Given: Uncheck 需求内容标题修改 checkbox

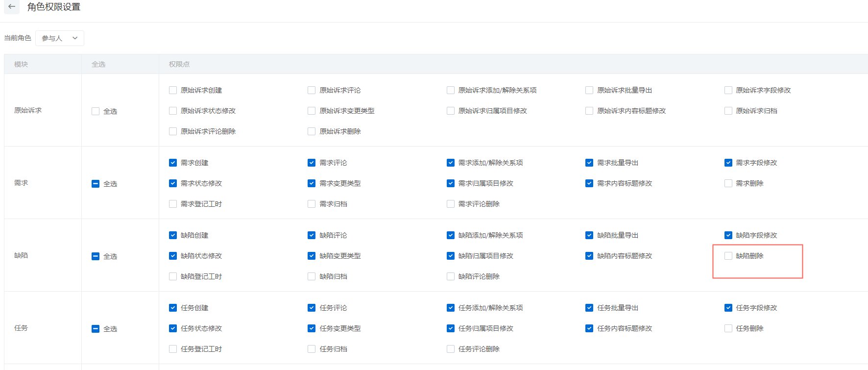Looking at the screenshot, I should point(589,183).
